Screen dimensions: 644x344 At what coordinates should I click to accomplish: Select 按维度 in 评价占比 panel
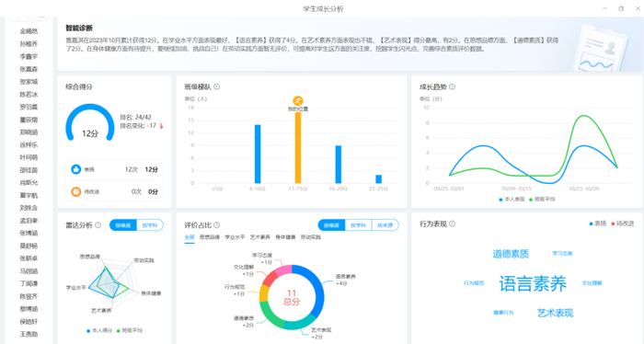[x=331, y=225]
